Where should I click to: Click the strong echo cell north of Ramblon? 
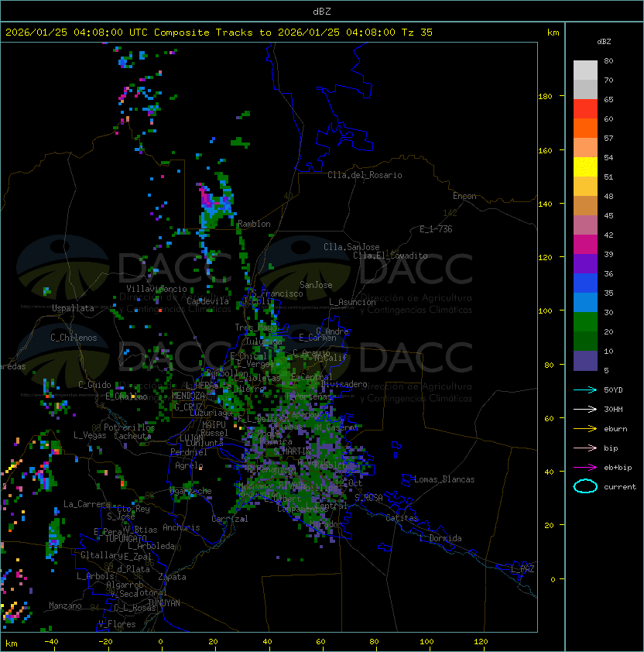pos(215,203)
